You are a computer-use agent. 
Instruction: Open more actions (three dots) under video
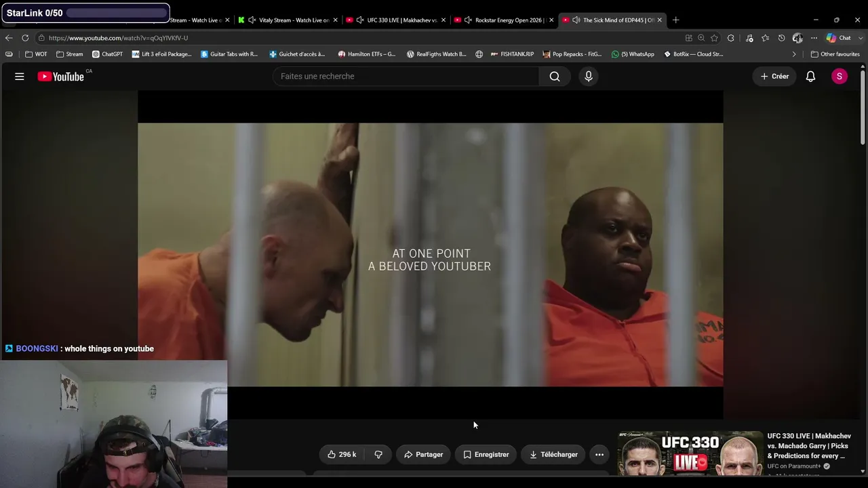[x=599, y=455]
